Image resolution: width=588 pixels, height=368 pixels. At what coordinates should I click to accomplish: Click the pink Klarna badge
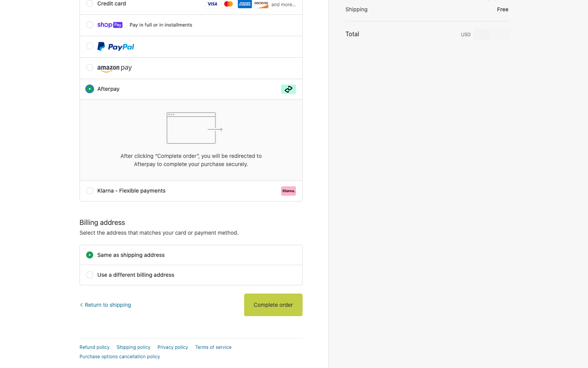pos(289,191)
